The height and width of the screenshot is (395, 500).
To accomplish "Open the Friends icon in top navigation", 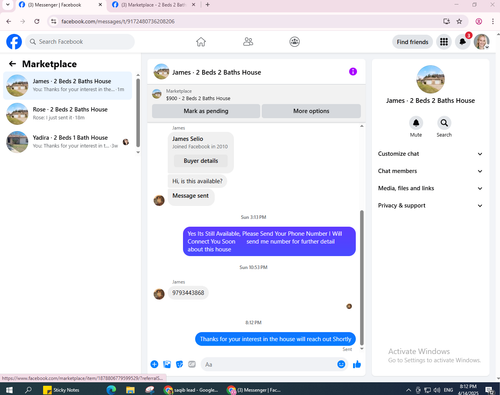I will tap(248, 42).
